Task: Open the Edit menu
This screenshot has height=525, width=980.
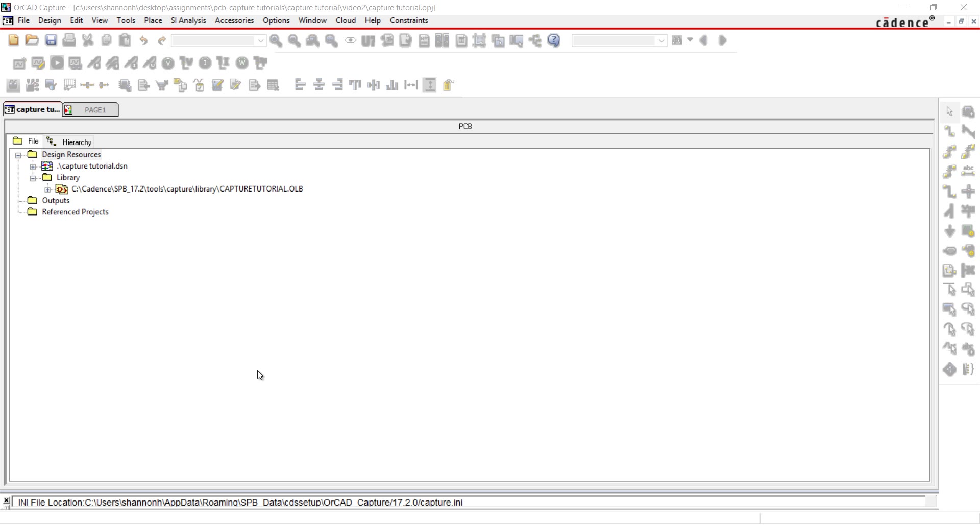Action: 77,20
